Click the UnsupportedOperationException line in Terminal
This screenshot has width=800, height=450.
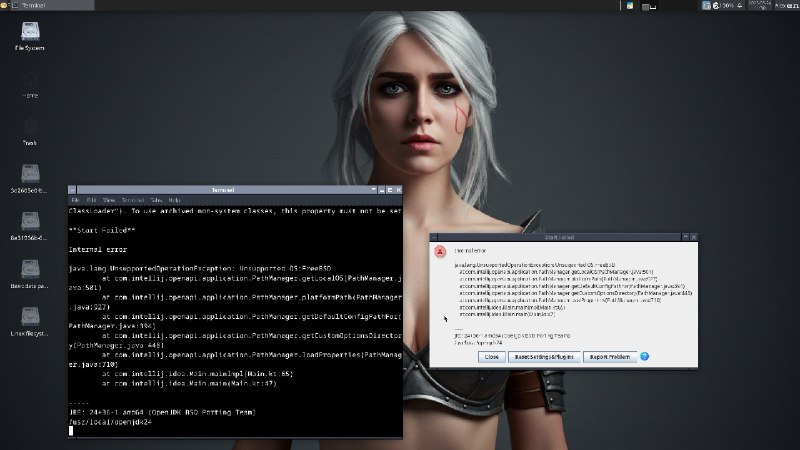200,269
